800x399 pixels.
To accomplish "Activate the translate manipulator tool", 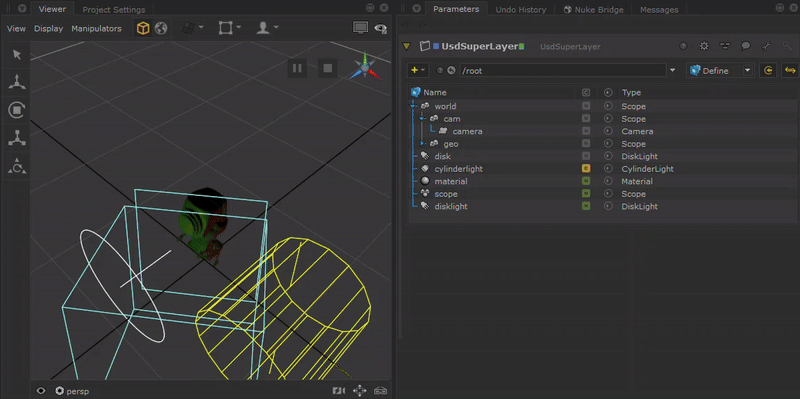I will tap(17, 82).
